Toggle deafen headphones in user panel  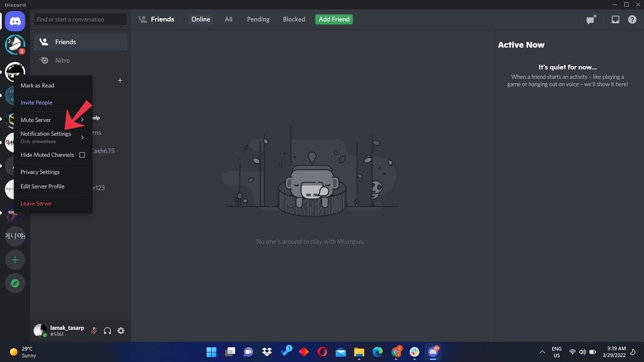click(107, 331)
